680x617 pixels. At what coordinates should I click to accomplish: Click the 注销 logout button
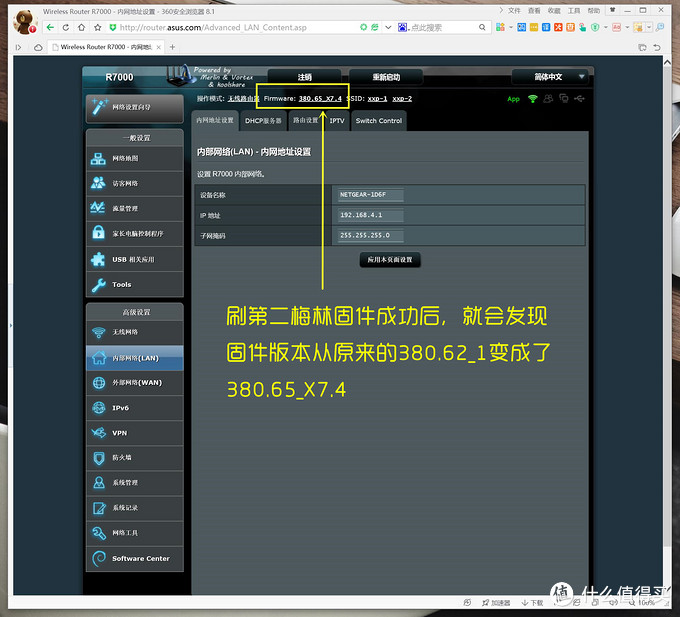[304, 77]
